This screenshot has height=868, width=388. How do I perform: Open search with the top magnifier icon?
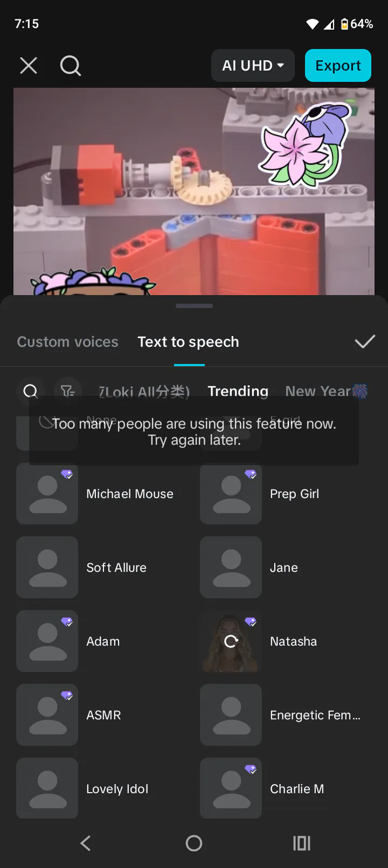pyautogui.click(x=71, y=66)
